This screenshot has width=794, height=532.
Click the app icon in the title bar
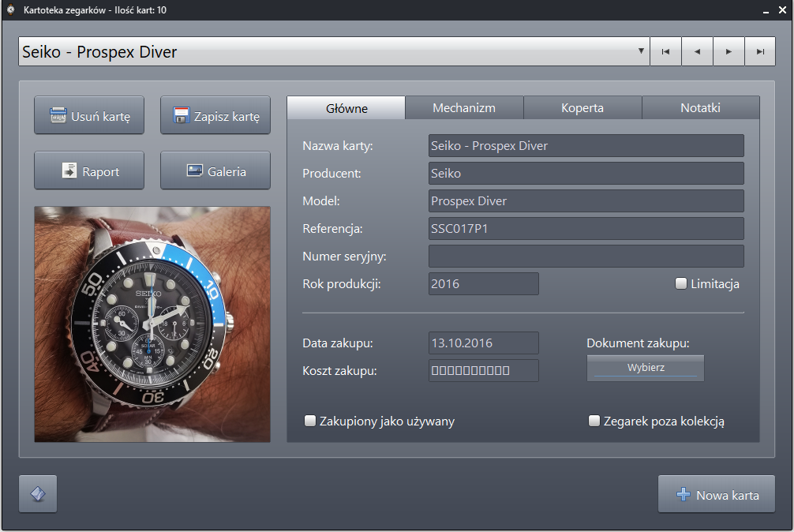[10, 9]
